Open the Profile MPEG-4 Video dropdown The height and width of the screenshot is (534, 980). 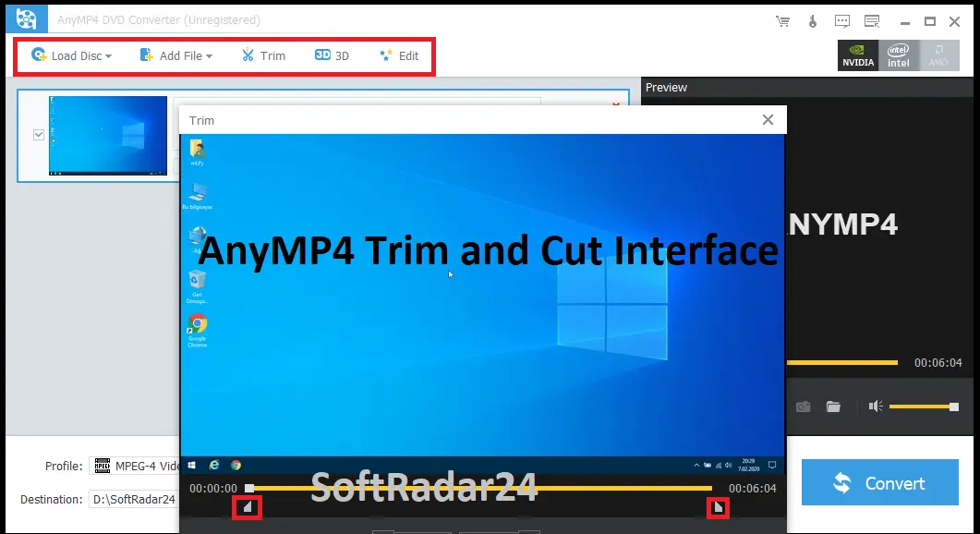point(134,466)
